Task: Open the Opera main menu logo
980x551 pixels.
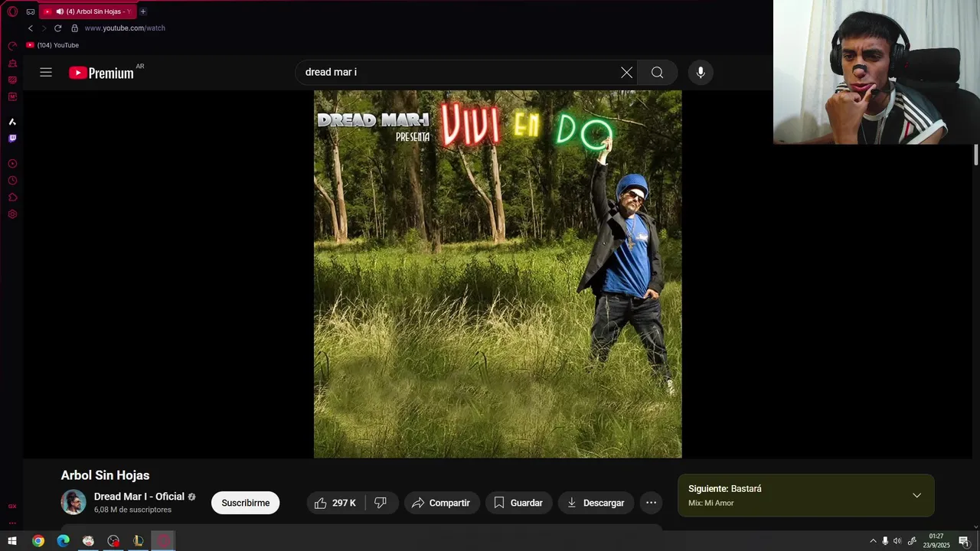Action: click(x=12, y=11)
